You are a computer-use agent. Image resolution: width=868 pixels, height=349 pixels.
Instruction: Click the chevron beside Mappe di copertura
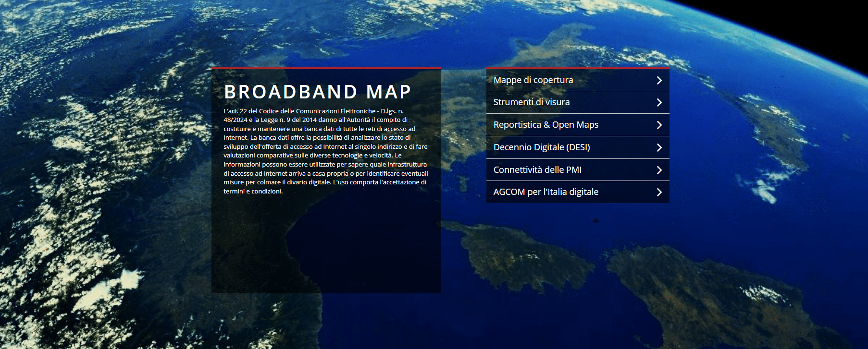659,81
